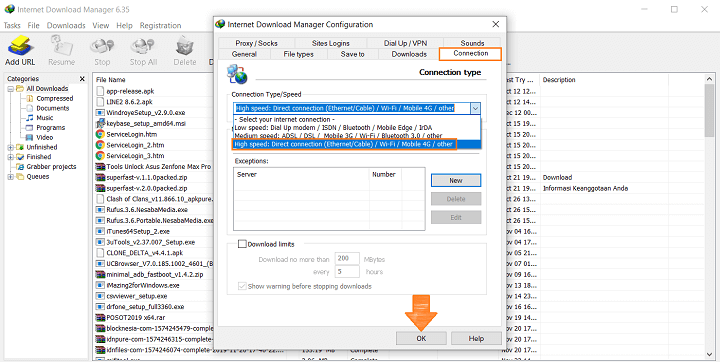This screenshot has height=362, width=720.
Task: Click the file icon of app-release.apk
Action: [x=100, y=91]
